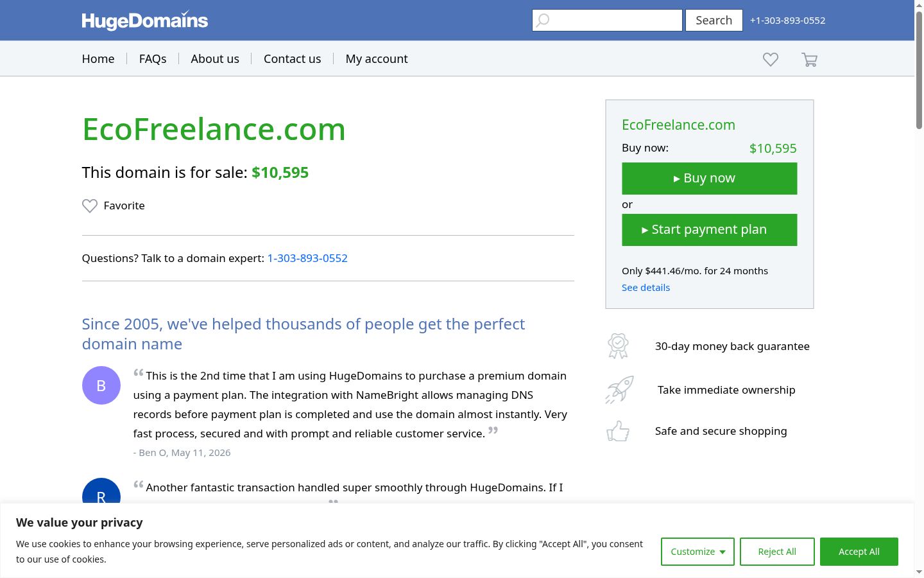Expand the Customize cookie options
The width and height of the screenshot is (924, 578).
click(x=697, y=552)
